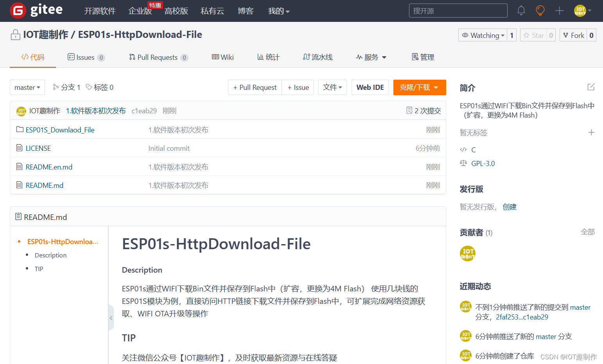
Task: Click the 企业版 menu item
Action: [140, 11]
